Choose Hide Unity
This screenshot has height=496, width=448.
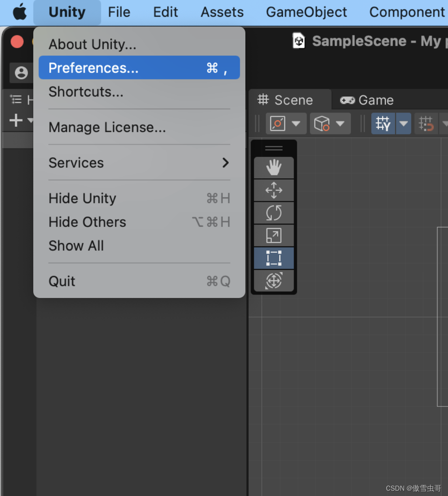coord(139,198)
